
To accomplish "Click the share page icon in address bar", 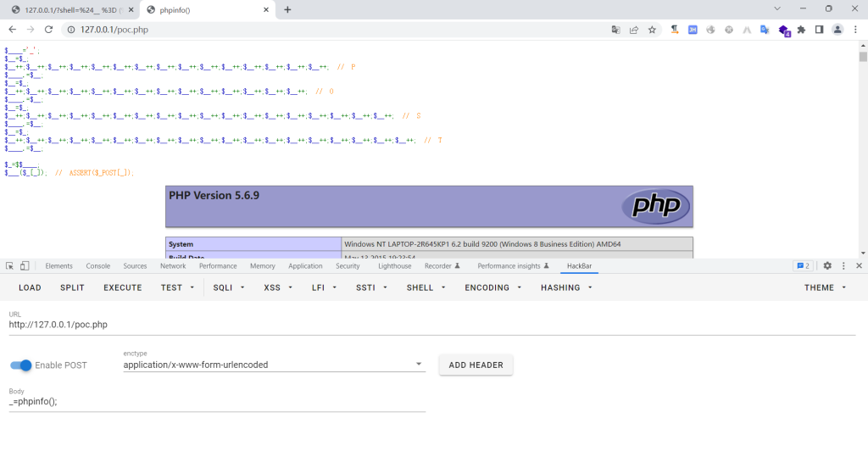I will 634,29.
